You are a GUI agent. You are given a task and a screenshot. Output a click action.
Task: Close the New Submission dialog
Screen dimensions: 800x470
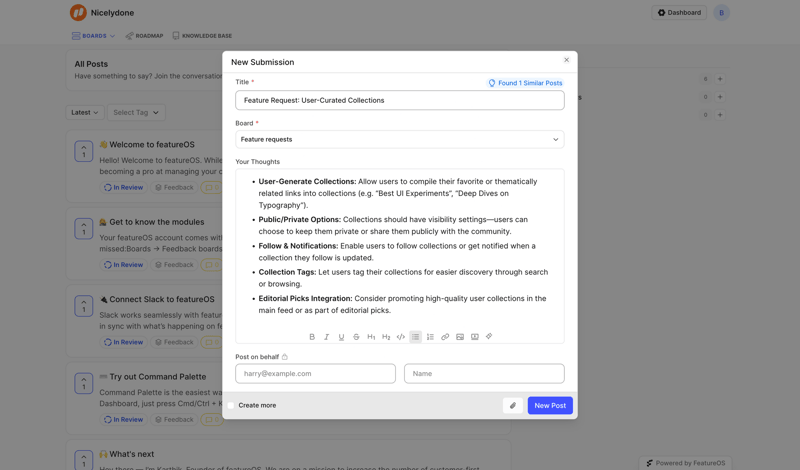point(566,60)
